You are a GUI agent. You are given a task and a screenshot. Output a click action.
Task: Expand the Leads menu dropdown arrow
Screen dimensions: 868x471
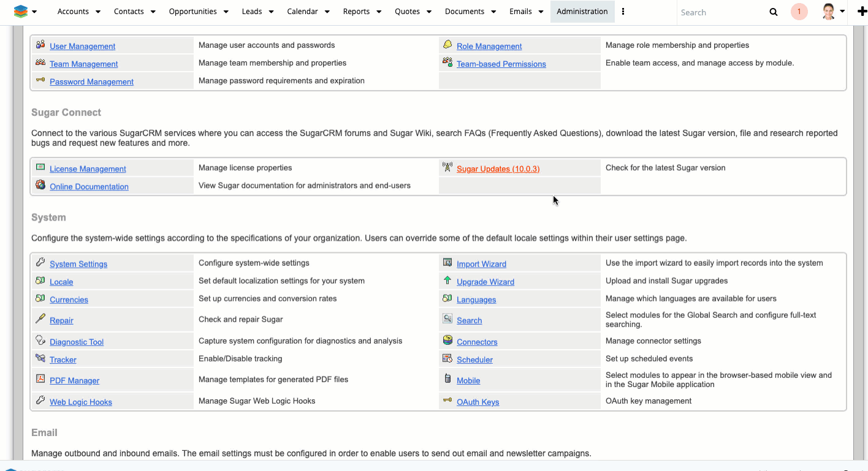pyautogui.click(x=271, y=12)
